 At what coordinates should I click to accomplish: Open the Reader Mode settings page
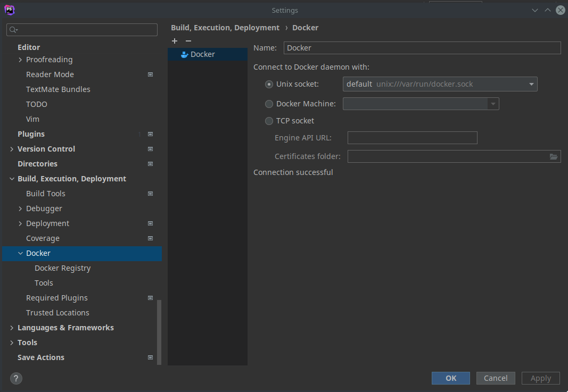(x=50, y=74)
